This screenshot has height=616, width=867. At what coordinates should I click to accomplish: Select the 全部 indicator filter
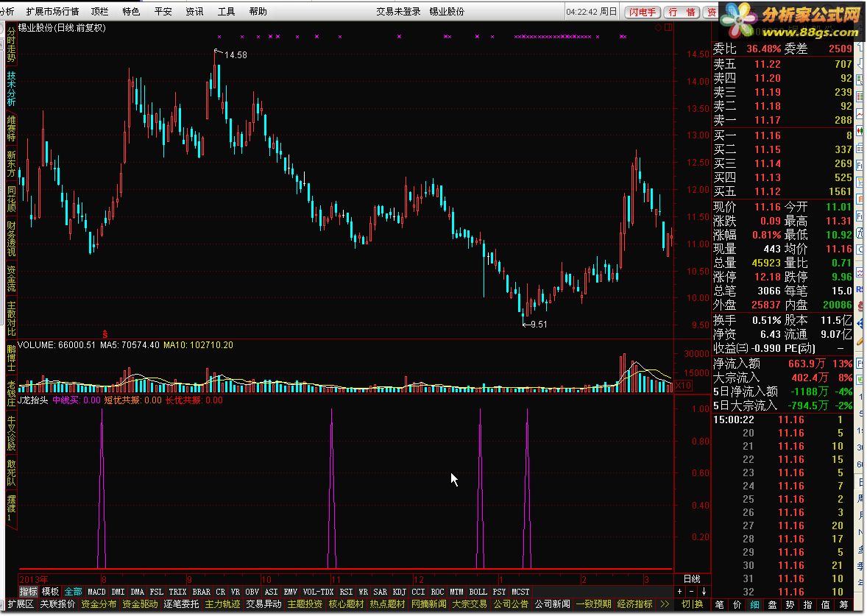pos(72,592)
